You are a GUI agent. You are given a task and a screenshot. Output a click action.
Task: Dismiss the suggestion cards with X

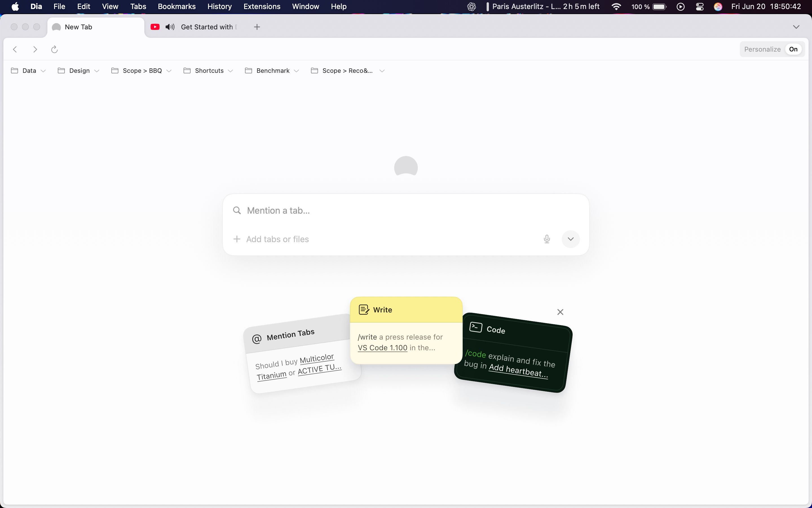(x=560, y=312)
